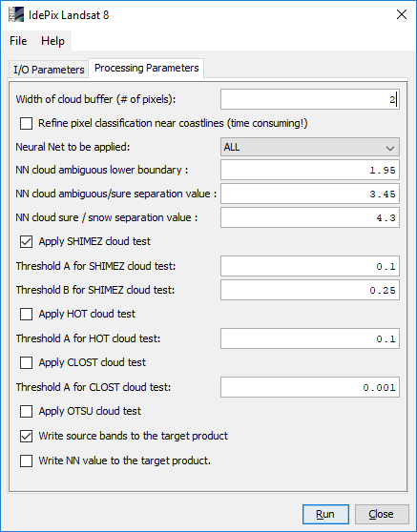Click the Close button
This screenshot has width=417, height=532.
[x=382, y=514]
